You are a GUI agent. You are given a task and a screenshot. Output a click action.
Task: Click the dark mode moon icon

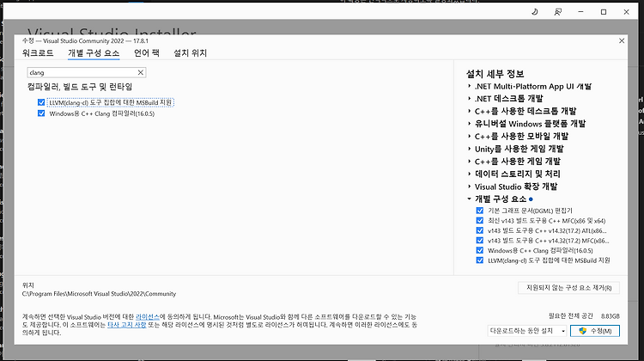tap(534, 12)
